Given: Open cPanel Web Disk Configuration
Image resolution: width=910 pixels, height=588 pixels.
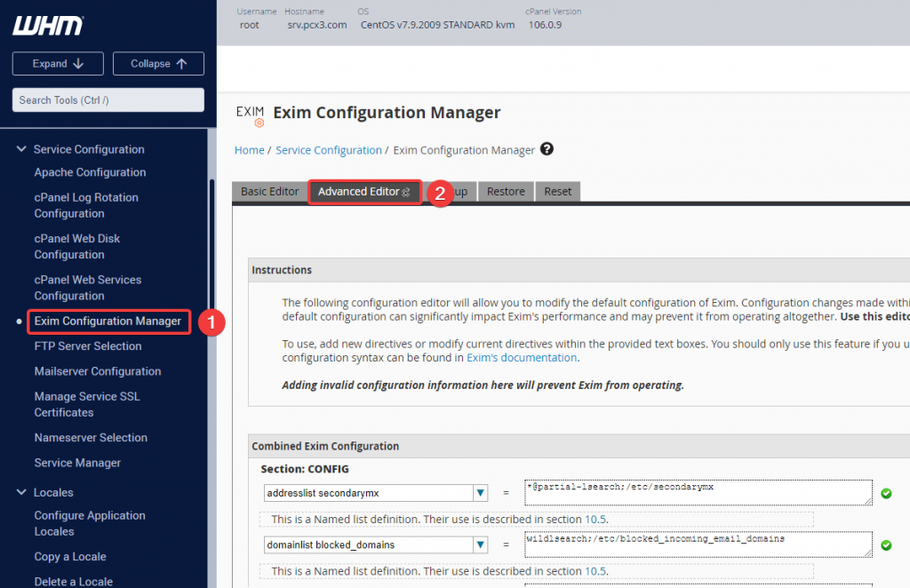Looking at the screenshot, I should (77, 246).
